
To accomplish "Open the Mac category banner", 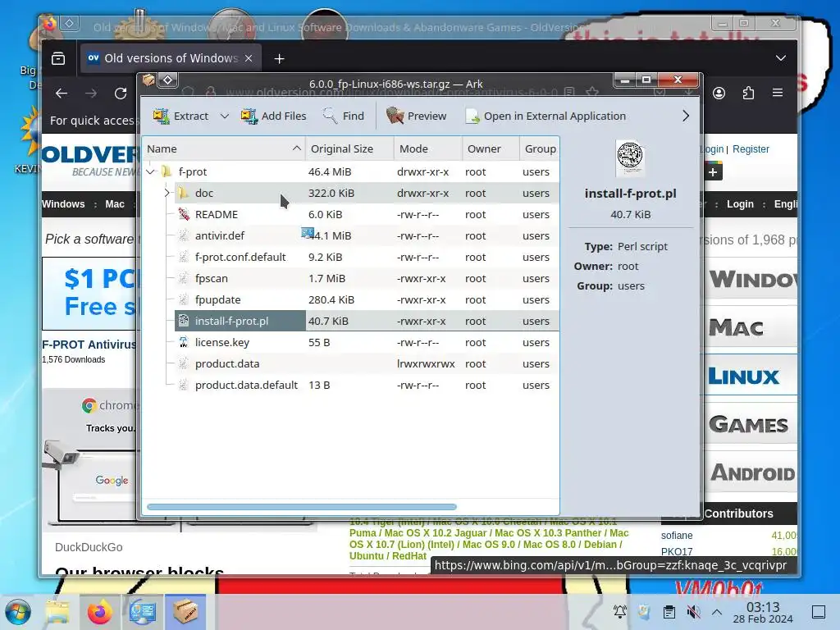I will (x=749, y=327).
